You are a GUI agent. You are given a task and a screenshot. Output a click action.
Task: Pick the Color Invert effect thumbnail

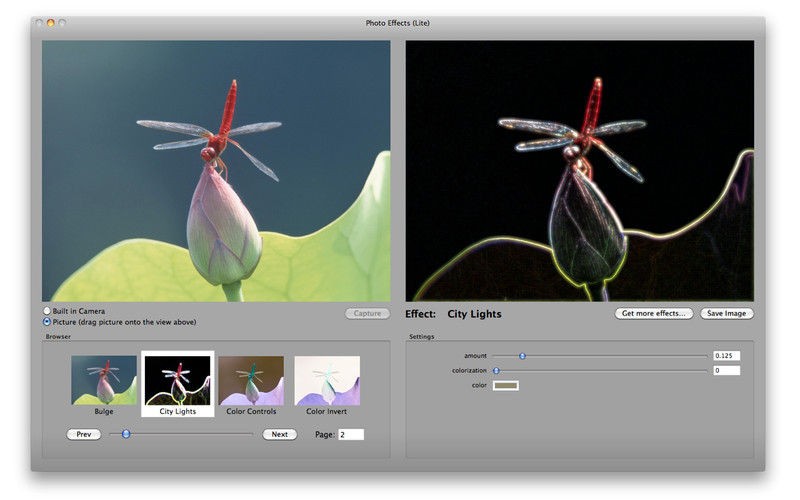tap(327, 381)
